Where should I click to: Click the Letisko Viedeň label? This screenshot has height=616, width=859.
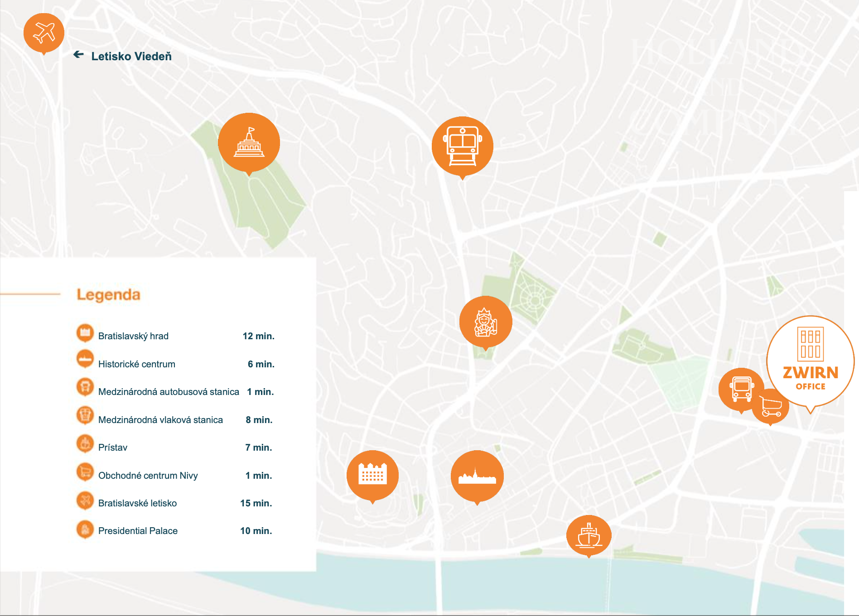(x=131, y=57)
